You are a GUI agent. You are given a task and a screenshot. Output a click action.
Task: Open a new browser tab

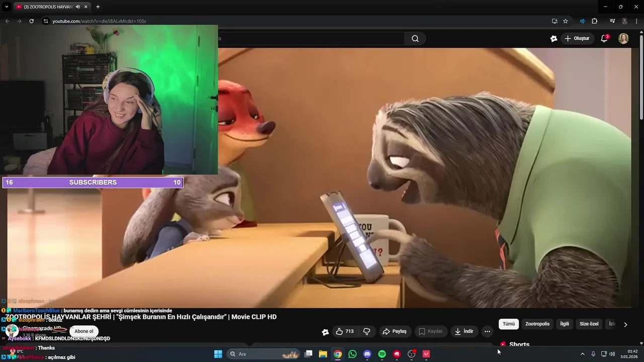pos(98,7)
